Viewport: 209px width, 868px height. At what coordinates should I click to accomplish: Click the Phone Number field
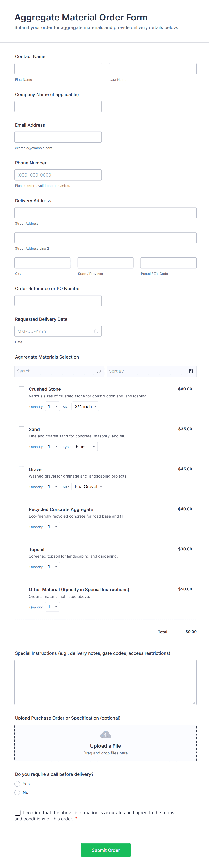[x=58, y=175]
